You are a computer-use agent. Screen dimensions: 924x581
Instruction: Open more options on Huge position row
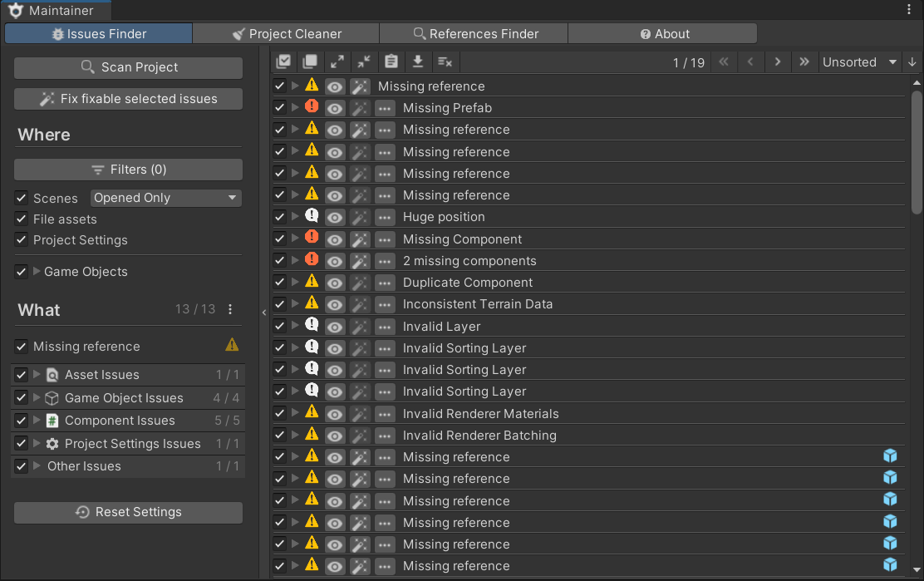pos(385,218)
